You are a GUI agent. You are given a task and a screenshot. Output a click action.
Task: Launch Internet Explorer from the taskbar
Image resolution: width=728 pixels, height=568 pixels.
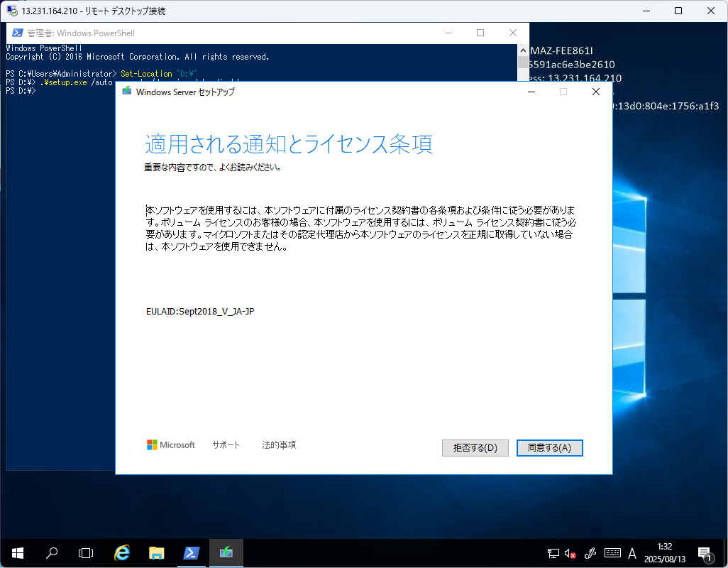point(122,552)
